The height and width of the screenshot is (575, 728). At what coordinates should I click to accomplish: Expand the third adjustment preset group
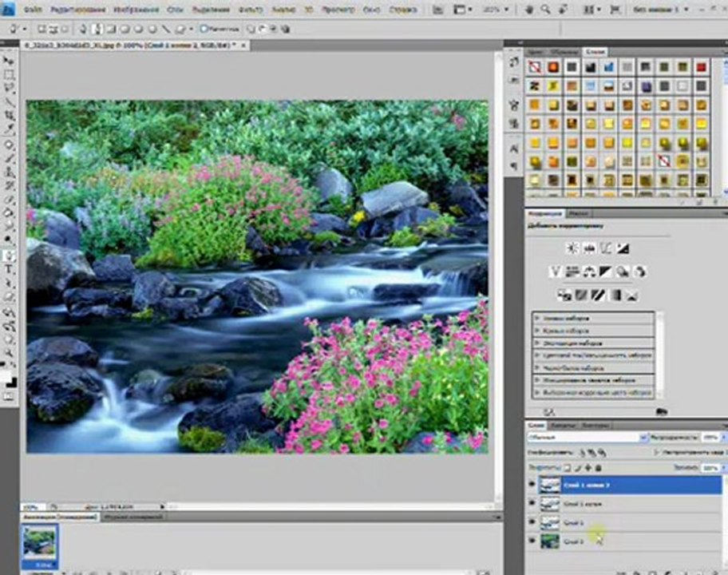(x=537, y=343)
